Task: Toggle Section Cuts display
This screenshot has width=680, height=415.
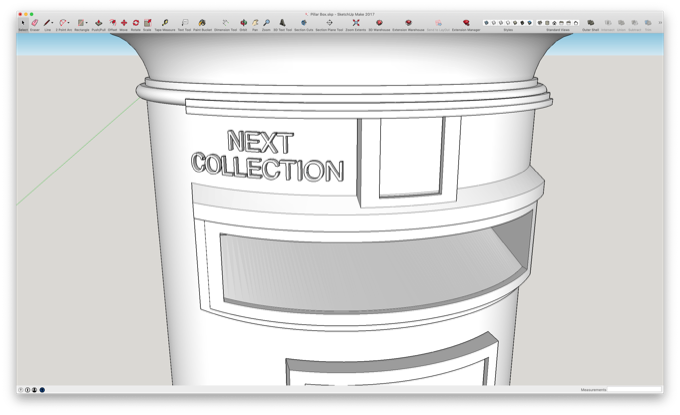Action: pos(304,23)
